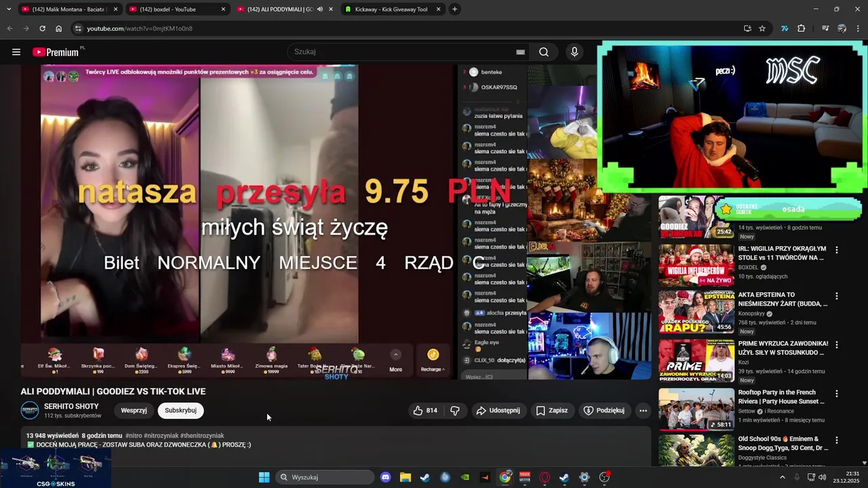
Task: Mute audio on ALI PODDYMIALI tab speaker icon
Action: tap(320, 9)
